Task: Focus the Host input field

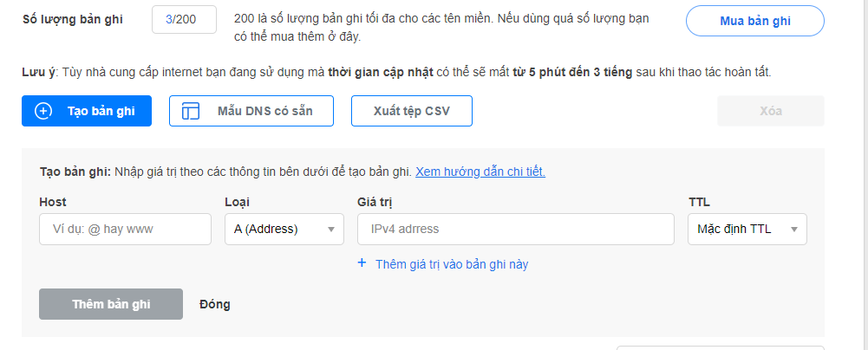Action: (x=125, y=229)
